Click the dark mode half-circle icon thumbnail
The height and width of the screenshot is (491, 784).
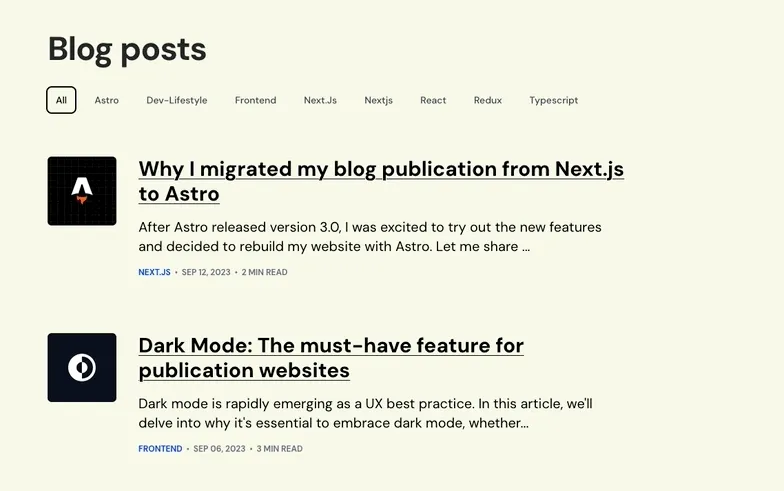tap(82, 368)
